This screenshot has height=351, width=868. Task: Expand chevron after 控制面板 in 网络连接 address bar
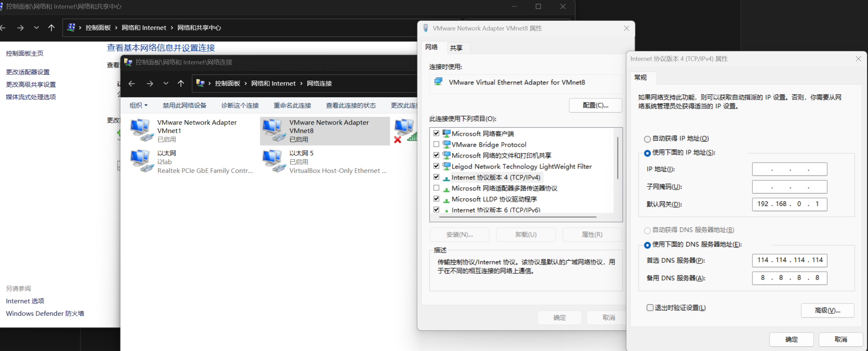coord(246,83)
